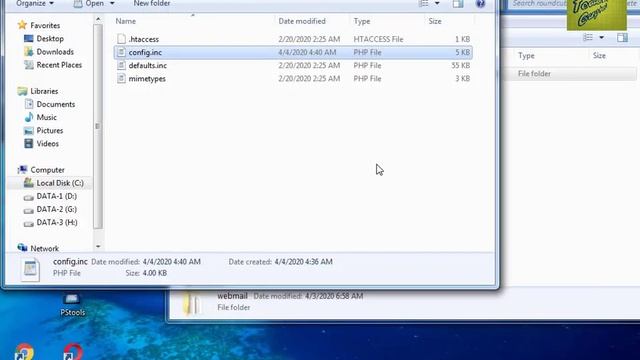Select DATA-3 (H:) drive
This screenshot has height=360, width=640.
pyautogui.click(x=57, y=222)
